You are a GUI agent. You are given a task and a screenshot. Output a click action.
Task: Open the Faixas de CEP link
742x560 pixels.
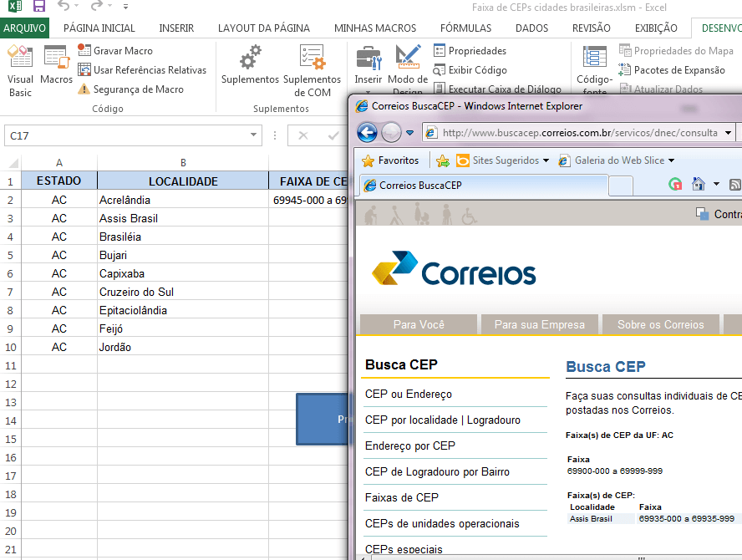tap(401, 497)
